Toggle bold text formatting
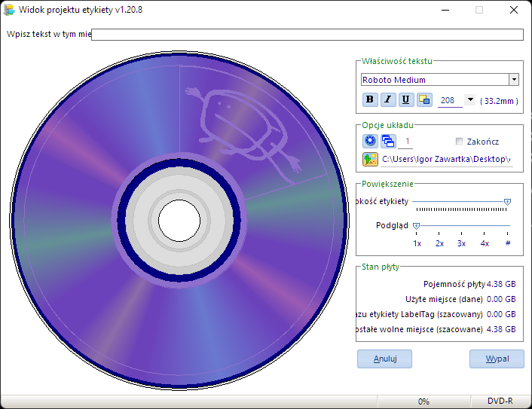532x409 pixels. point(370,99)
